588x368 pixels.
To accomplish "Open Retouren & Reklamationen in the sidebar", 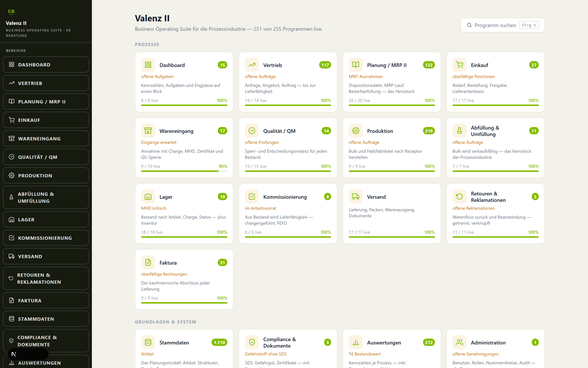I will click(46, 278).
